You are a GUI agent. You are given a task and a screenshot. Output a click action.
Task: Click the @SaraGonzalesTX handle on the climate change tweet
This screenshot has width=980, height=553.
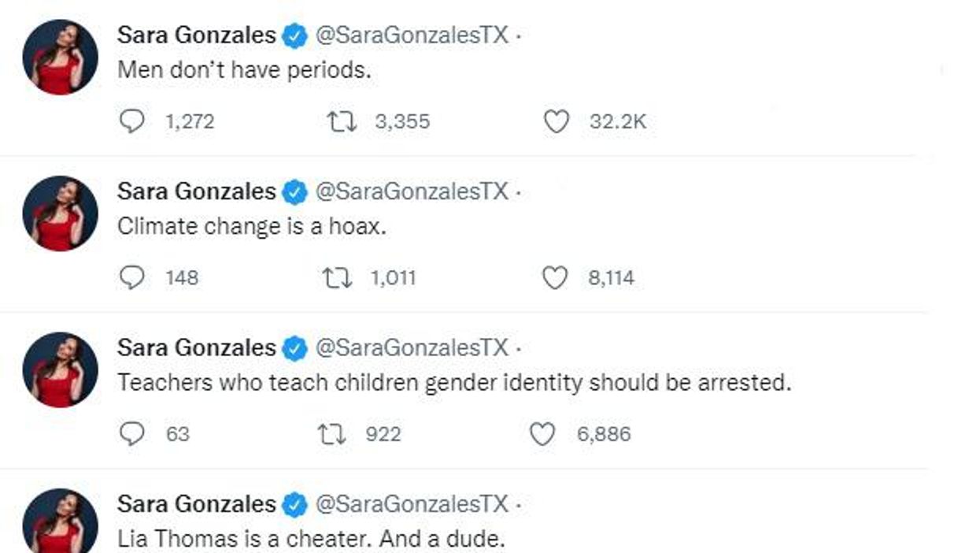click(x=412, y=191)
